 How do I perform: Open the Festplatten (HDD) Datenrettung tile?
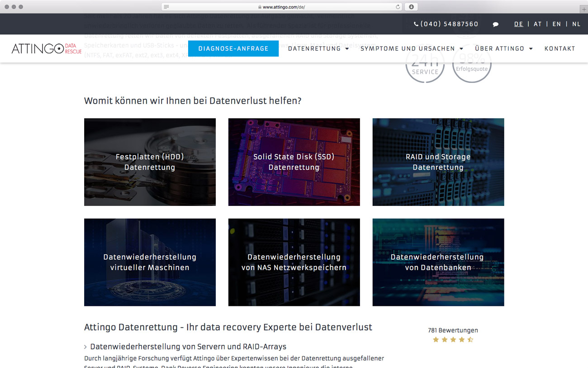[x=150, y=162]
